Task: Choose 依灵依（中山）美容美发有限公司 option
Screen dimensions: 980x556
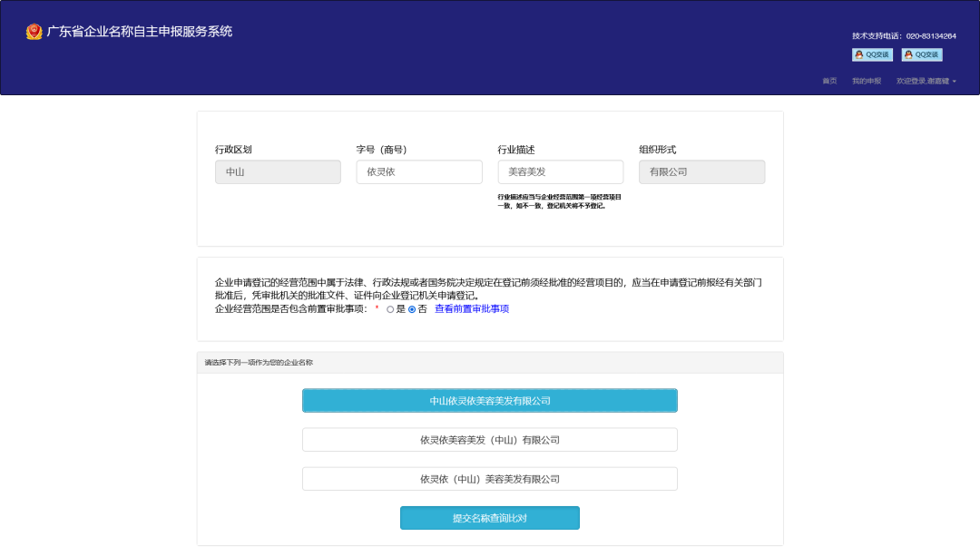Action: tap(490, 478)
